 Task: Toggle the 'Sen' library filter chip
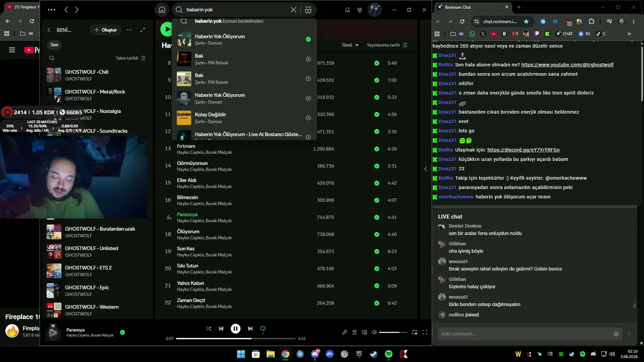54,45
